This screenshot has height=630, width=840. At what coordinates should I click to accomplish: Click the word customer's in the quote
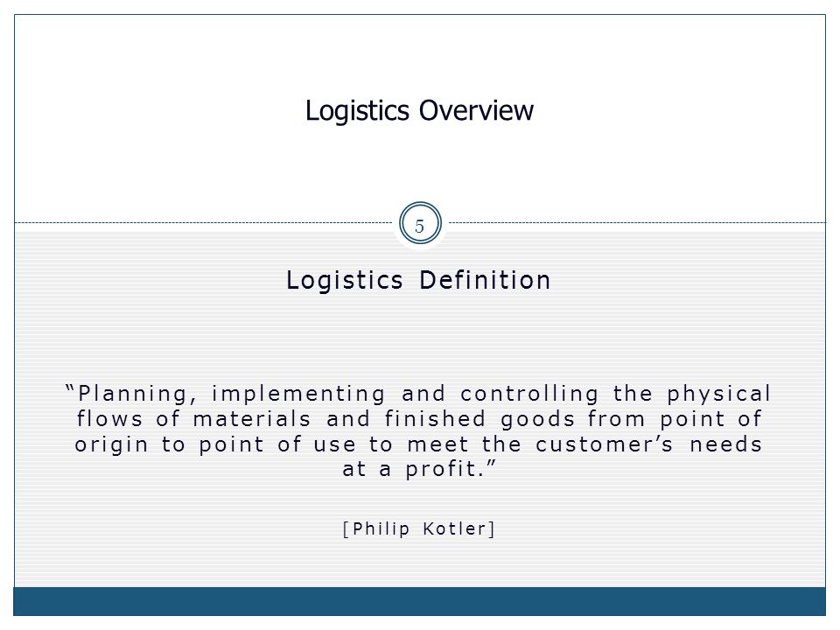click(x=604, y=444)
